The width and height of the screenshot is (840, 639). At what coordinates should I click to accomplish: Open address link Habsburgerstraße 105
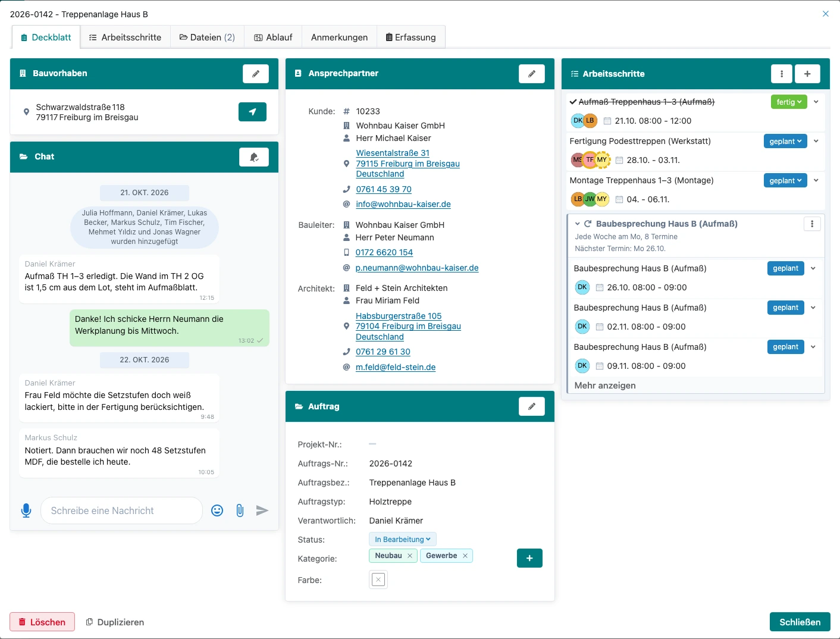coord(399,316)
